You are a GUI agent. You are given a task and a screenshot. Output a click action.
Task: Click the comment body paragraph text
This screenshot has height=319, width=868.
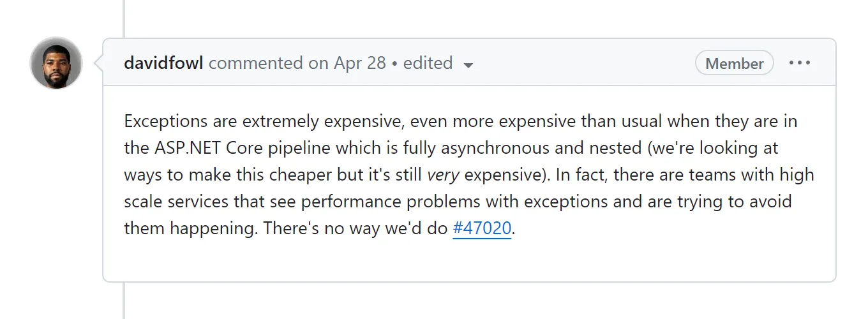coord(469,175)
